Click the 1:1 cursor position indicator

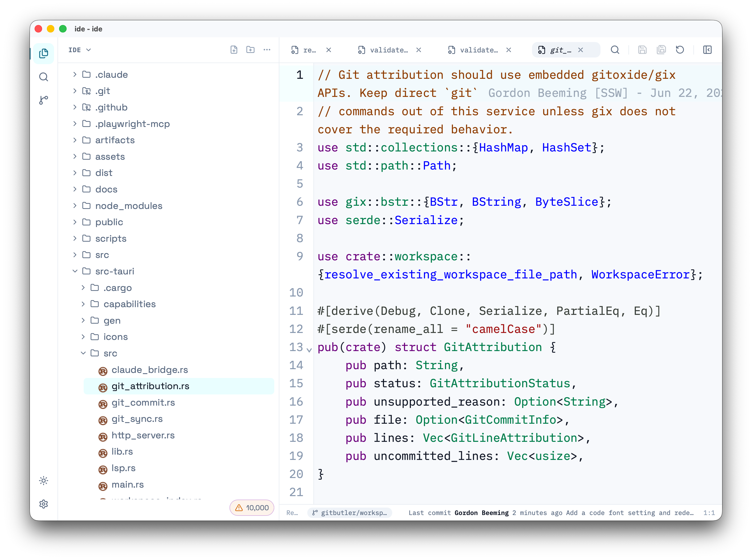(709, 513)
